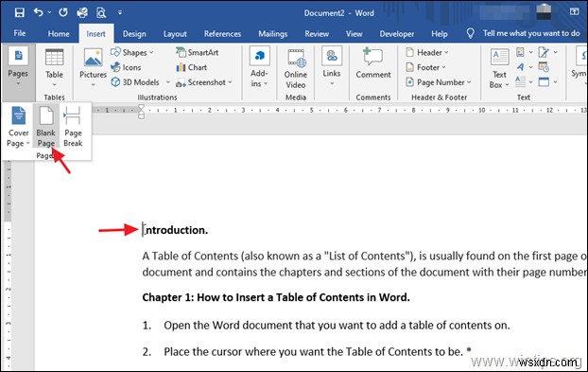Click the Document2 - Word title text
The width and height of the screenshot is (588, 372).
(338, 13)
